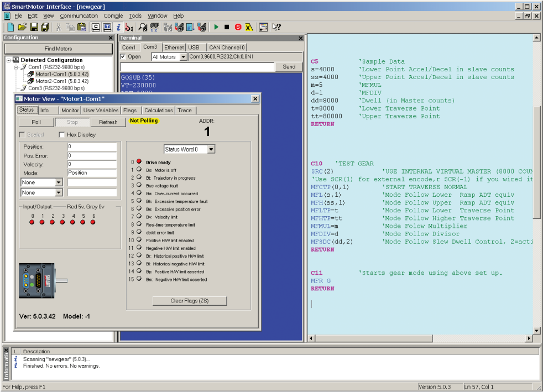Image resolution: width=543 pixels, height=392 pixels.
Task: Click the Save All toolbar icon
Action: pyautogui.click(x=45, y=27)
